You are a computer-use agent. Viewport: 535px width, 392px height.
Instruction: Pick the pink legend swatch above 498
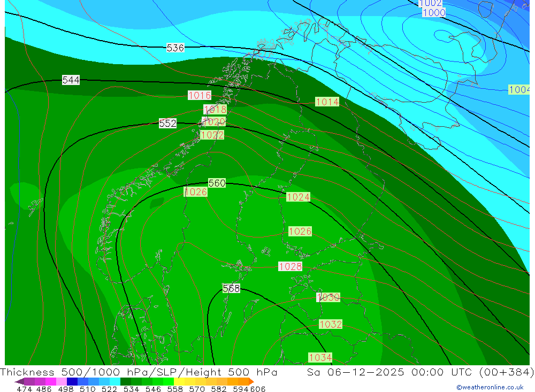62,381
